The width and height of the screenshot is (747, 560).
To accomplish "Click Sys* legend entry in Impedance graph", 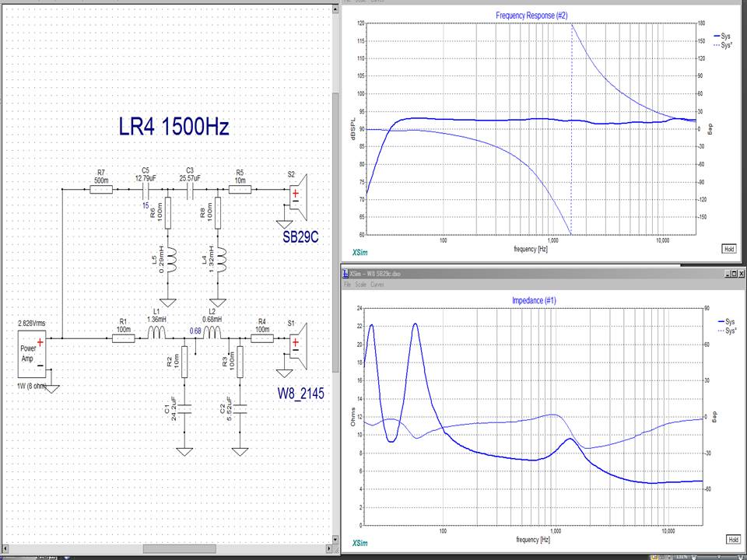I will [727, 331].
